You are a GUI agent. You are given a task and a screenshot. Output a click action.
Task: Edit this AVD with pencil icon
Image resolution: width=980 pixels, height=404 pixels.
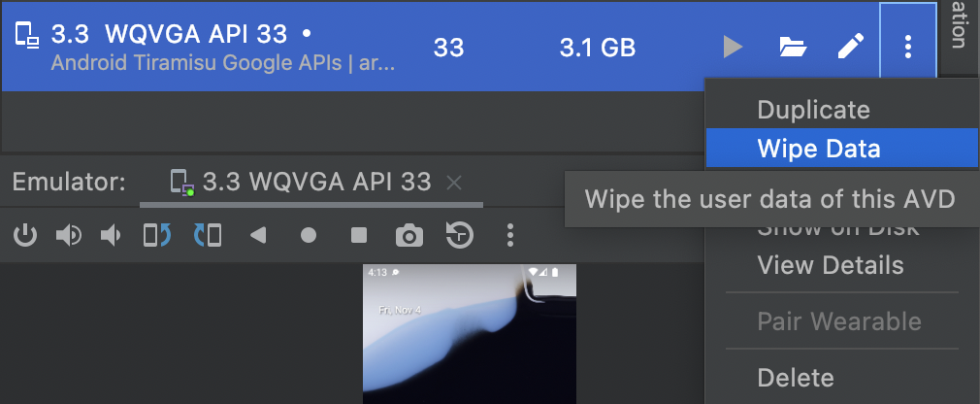coord(851,47)
